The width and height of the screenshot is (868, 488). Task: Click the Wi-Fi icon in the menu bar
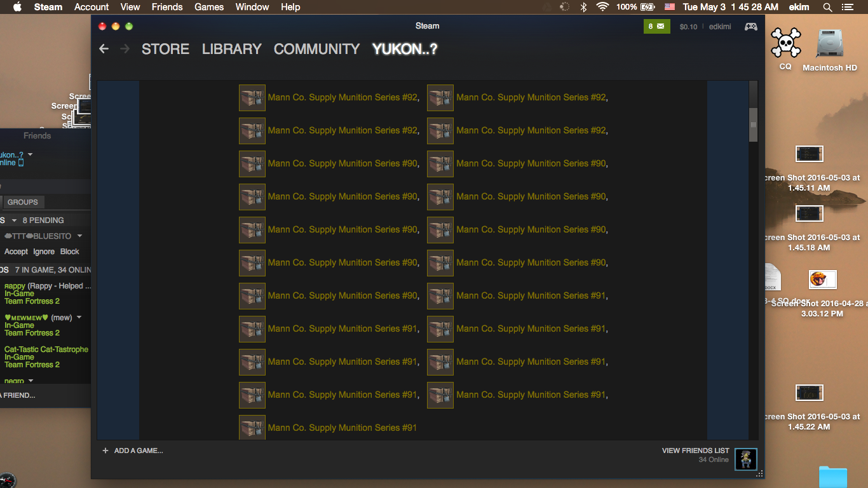[x=602, y=7]
